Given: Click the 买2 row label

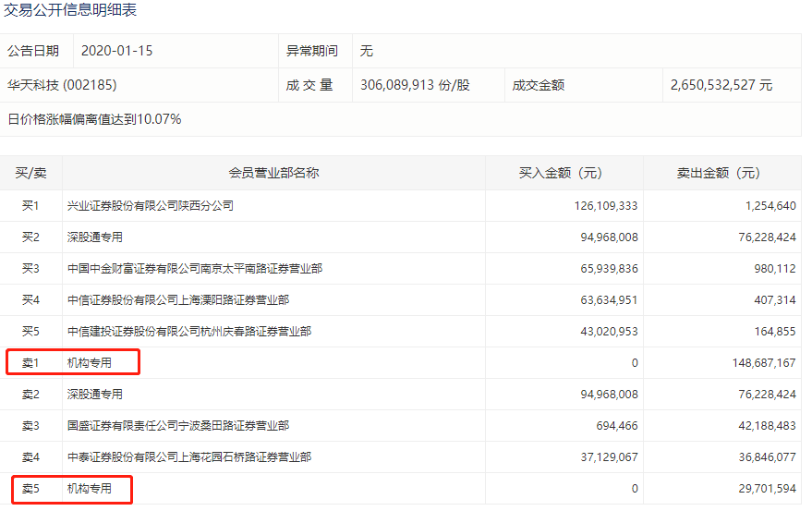Looking at the screenshot, I should (x=30, y=237).
